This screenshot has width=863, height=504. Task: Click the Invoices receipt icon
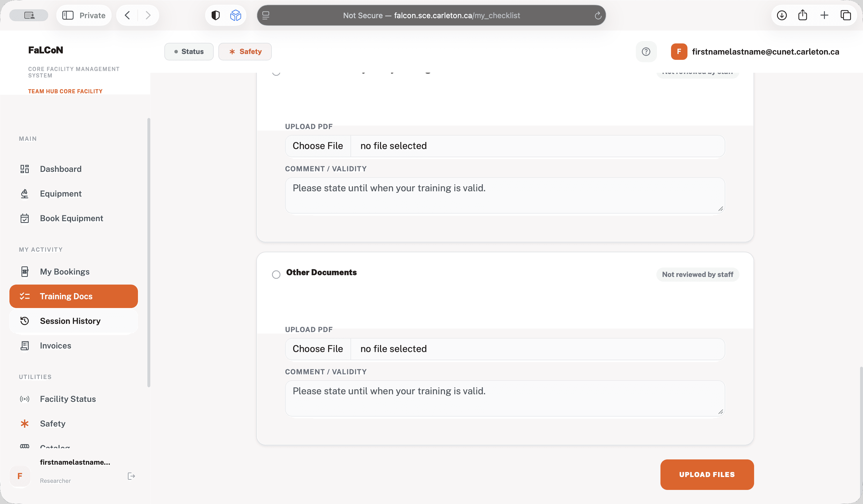tap(25, 346)
